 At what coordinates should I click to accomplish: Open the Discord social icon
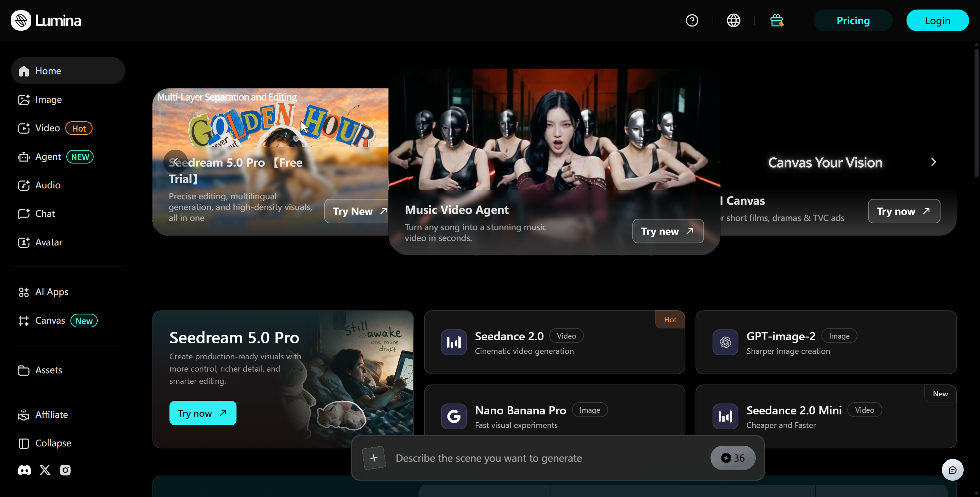click(24, 470)
